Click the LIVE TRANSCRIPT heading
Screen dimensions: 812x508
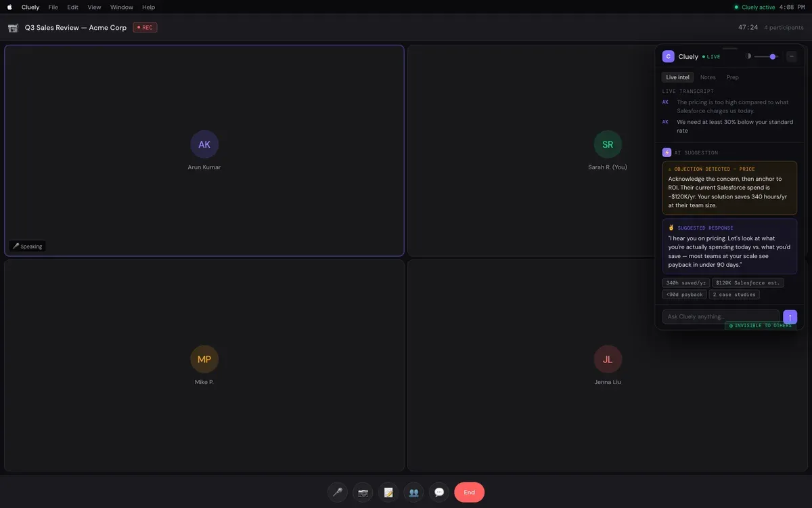(688, 91)
